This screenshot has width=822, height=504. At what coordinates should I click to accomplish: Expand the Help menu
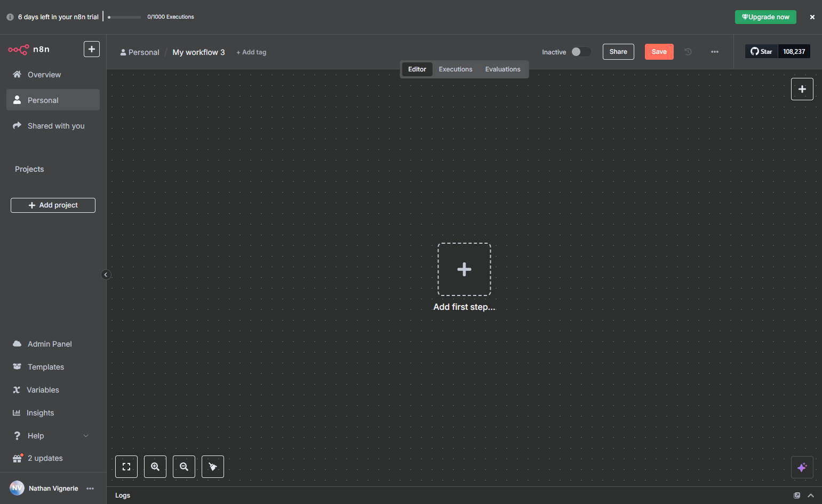[53, 436]
